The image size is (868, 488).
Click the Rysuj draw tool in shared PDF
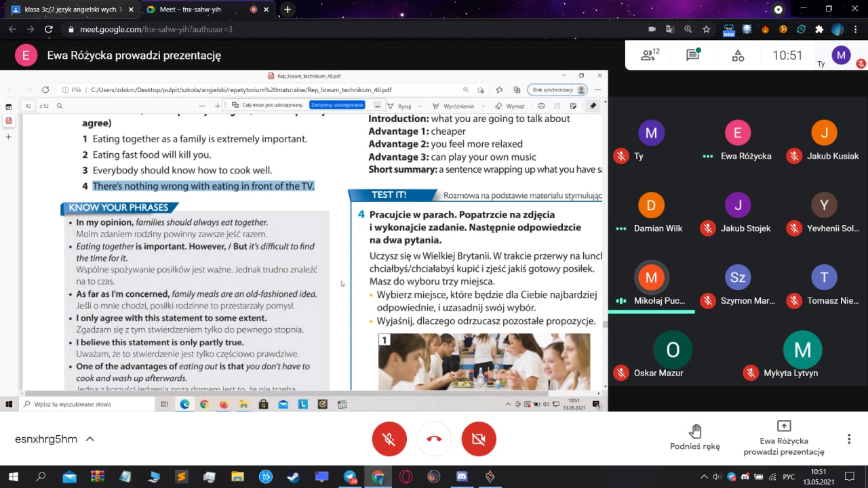coord(398,106)
